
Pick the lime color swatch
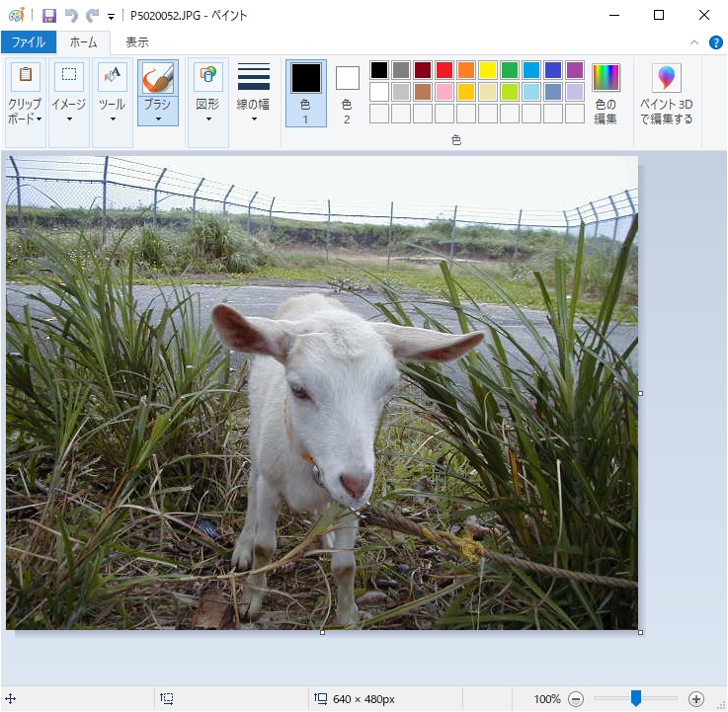[510, 92]
